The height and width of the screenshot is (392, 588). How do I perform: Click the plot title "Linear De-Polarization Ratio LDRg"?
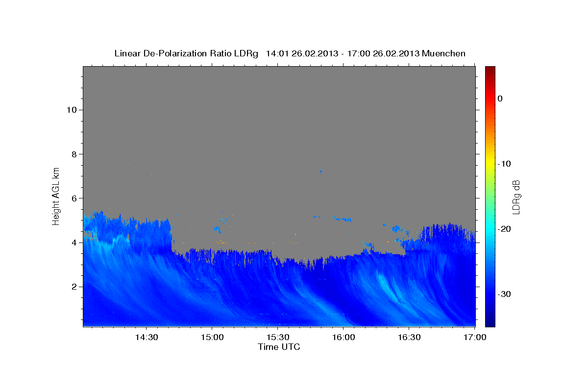tap(186, 53)
